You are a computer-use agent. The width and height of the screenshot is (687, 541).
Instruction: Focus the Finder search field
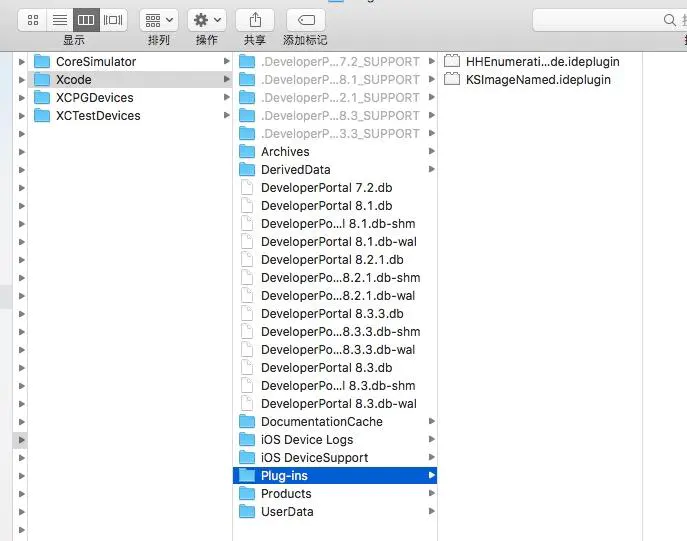click(x=609, y=20)
